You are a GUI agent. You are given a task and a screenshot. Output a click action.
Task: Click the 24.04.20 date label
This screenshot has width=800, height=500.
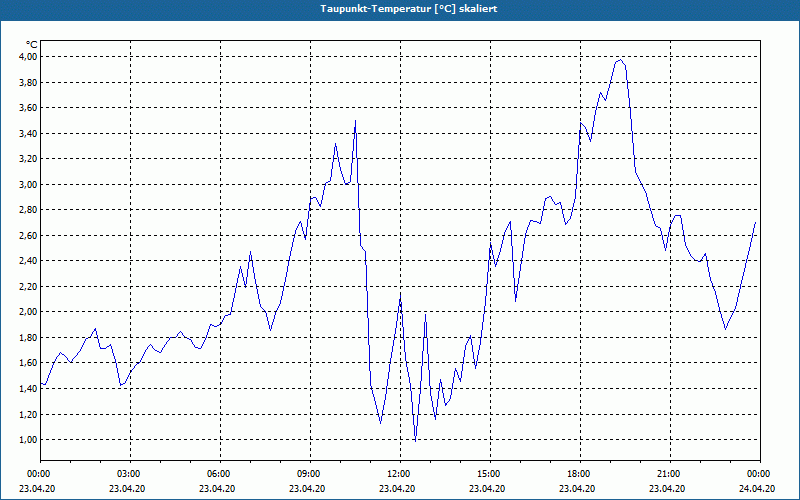pos(757,488)
